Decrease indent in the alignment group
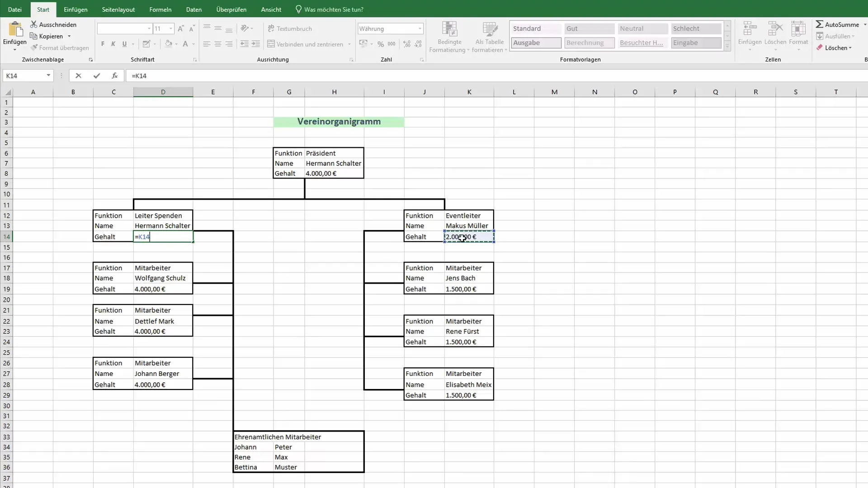The width and height of the screenshot is (868, 488). (x=244, y=44)
